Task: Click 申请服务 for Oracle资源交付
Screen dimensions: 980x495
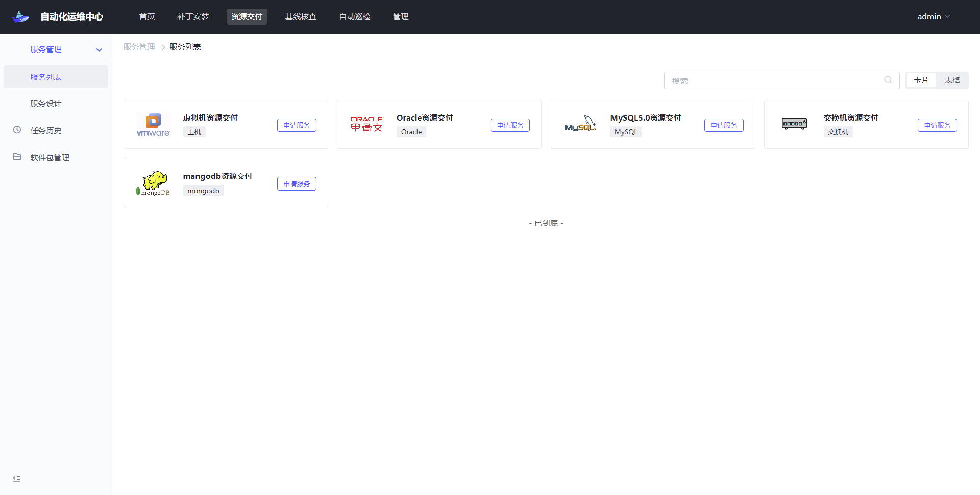Action: [510, 125]
